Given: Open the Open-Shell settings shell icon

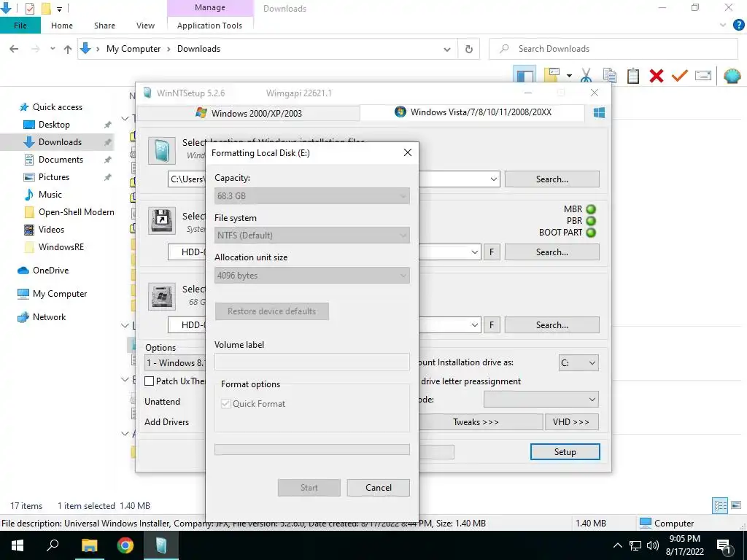Looking at the screenshot, I should pos(732,76).
